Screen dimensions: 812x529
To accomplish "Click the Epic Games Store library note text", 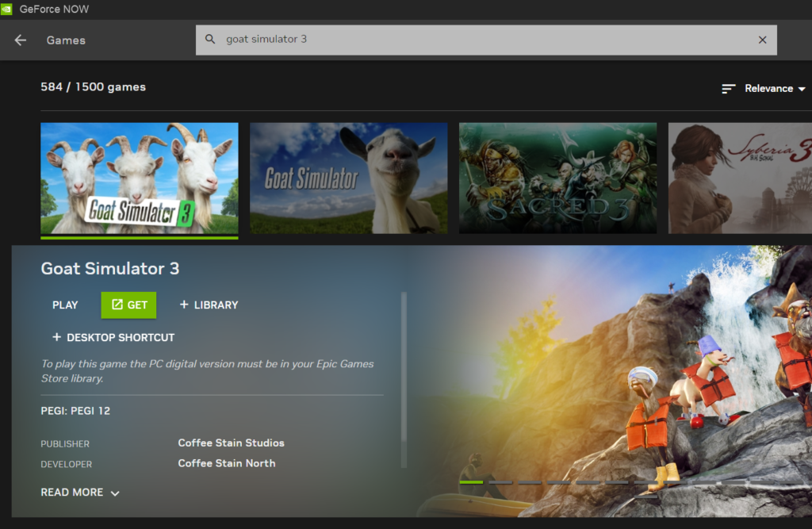I will 207,371.
